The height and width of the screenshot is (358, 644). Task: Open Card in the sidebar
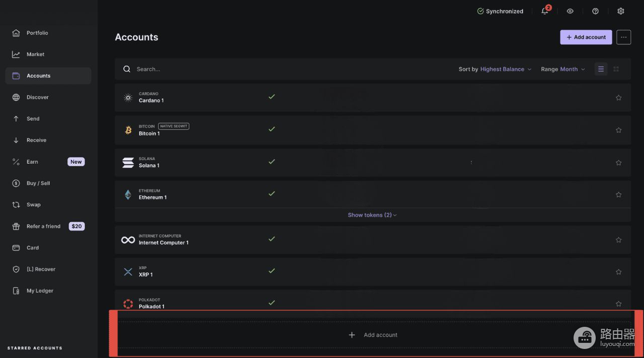pyautogui.click(x=48, y=248)
